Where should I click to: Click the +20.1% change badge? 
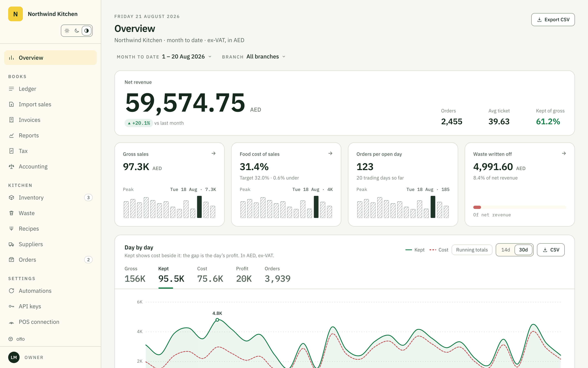click(x=139, y=123)
